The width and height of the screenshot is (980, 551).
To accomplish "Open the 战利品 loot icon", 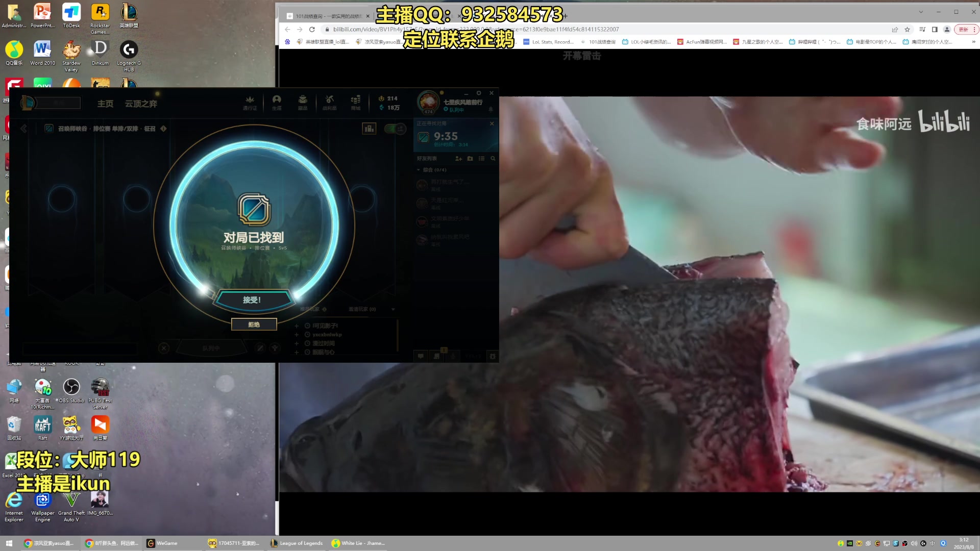I will (x=329, y=102).
